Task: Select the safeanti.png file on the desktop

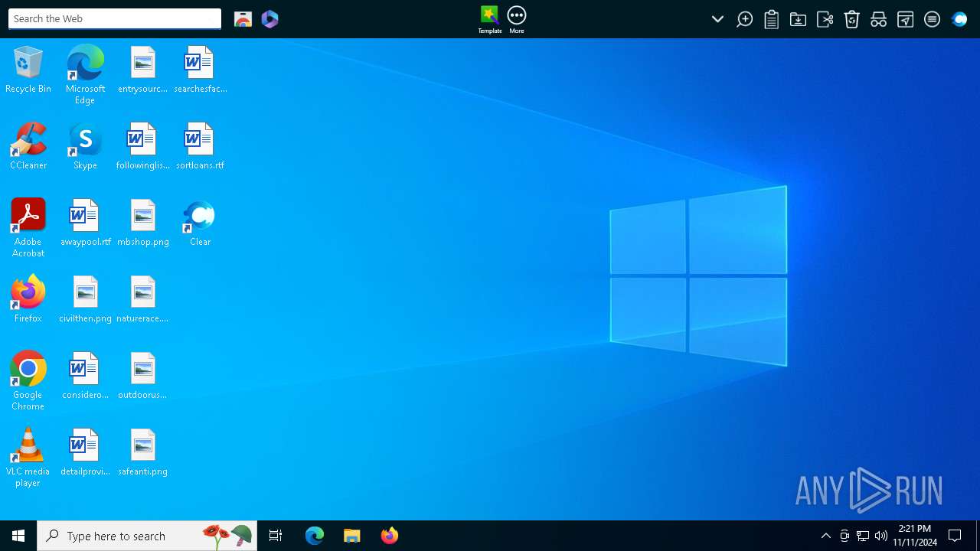Action: [142, 452]
